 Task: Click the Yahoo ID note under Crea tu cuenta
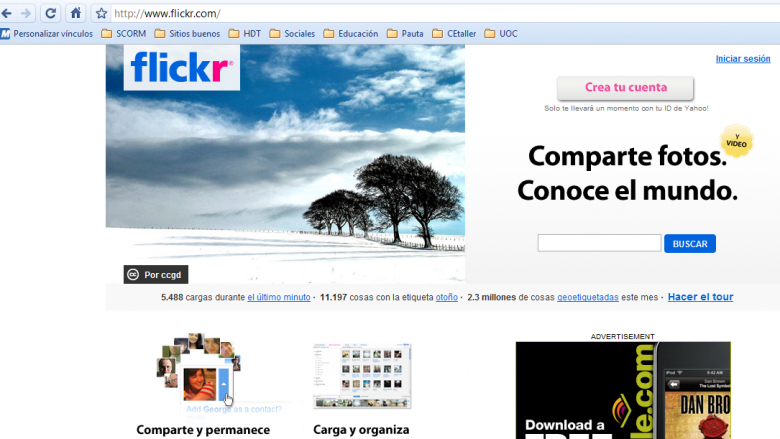(626, 108)
